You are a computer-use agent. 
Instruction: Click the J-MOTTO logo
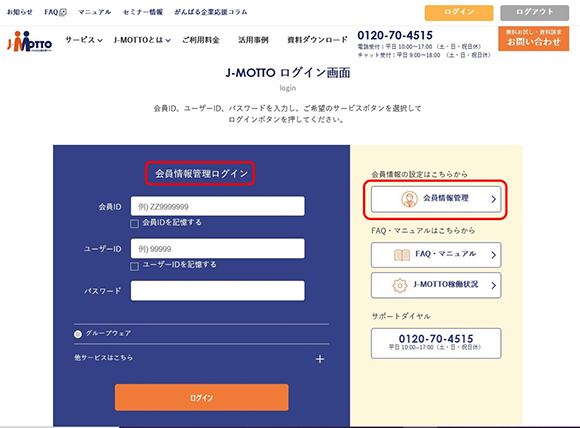pyautogui.click(x=30, y=41)
